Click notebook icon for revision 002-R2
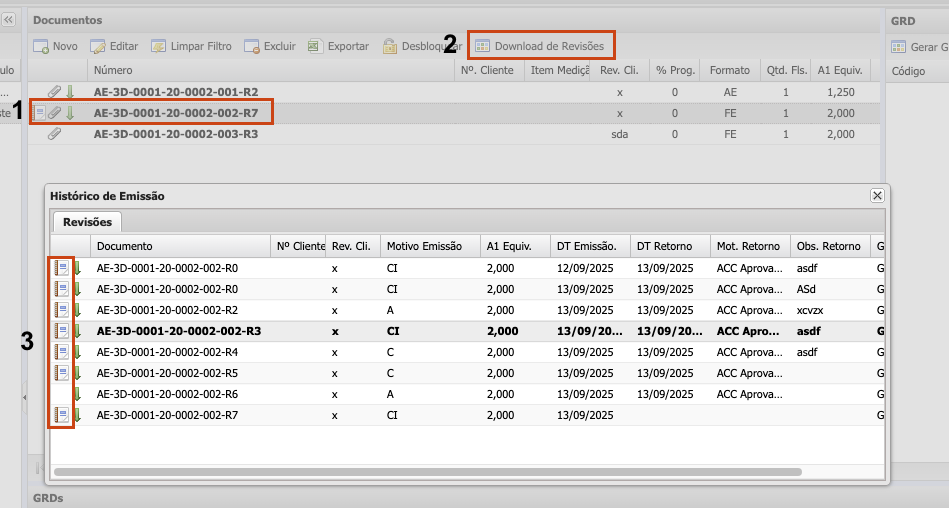This screenshot has width=949, height=508. tap(61, 310)
